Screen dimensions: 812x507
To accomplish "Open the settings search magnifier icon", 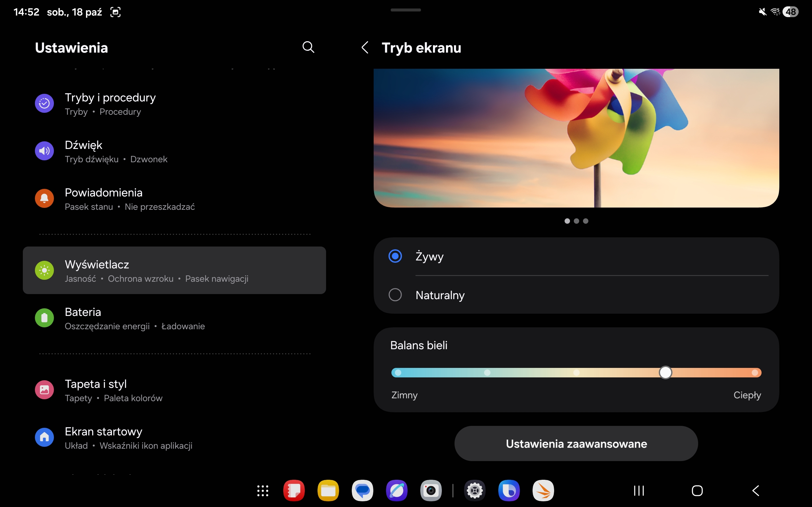I will pos(308,47).
